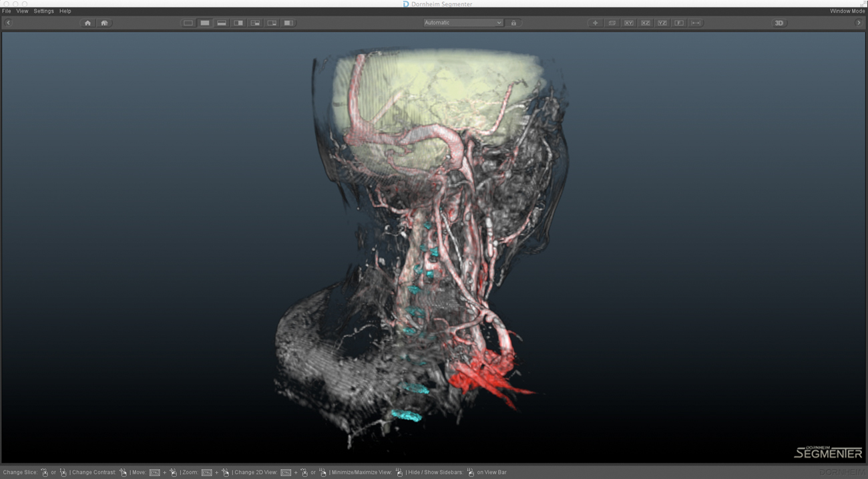This screenshot has width=868, height=479.
Task: Click the second home icon in the toolbar
Action: [104, 23]
